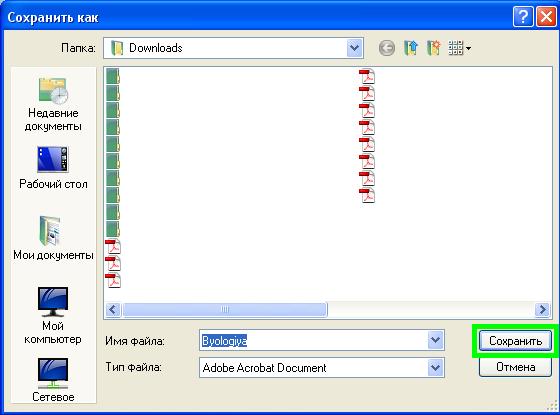560x415 pixels.
Task: Click the Отмена button
Action: coord(515,367)
